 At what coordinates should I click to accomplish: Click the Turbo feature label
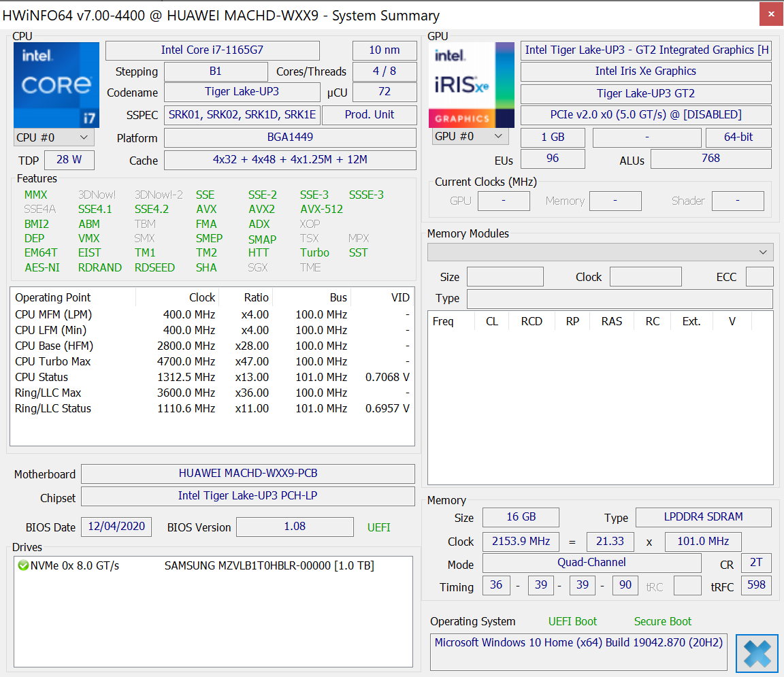pyautogui.click(x=314, y=252)
